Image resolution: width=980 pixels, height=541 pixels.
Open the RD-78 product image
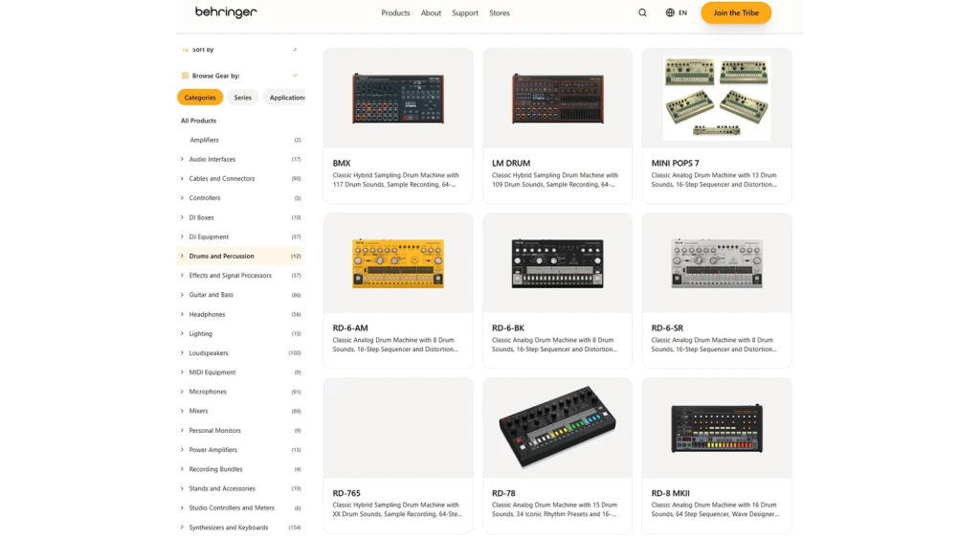tap(558, 427)
